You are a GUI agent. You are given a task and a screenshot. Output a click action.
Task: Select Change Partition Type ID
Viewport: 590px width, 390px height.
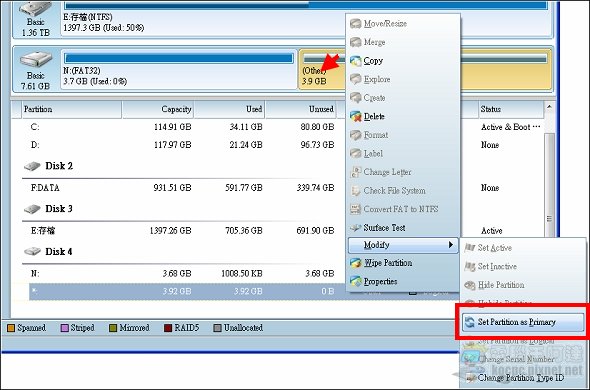point(523,378)
